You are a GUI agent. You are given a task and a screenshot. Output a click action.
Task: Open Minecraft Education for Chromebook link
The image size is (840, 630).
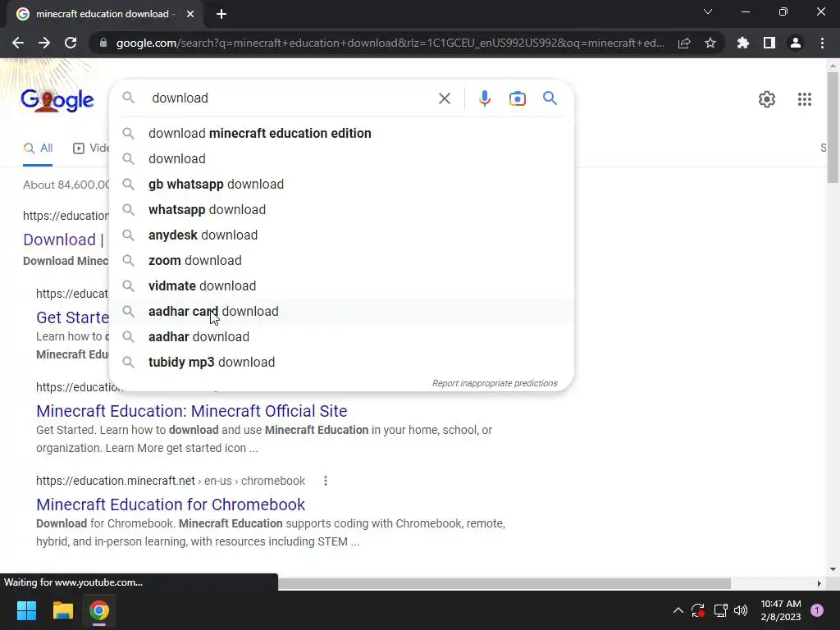171,504
